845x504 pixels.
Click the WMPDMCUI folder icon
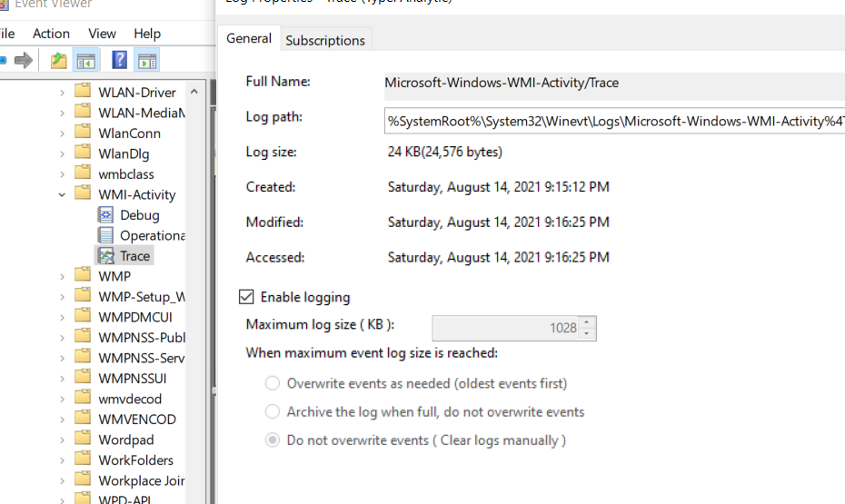coord(83,316)
